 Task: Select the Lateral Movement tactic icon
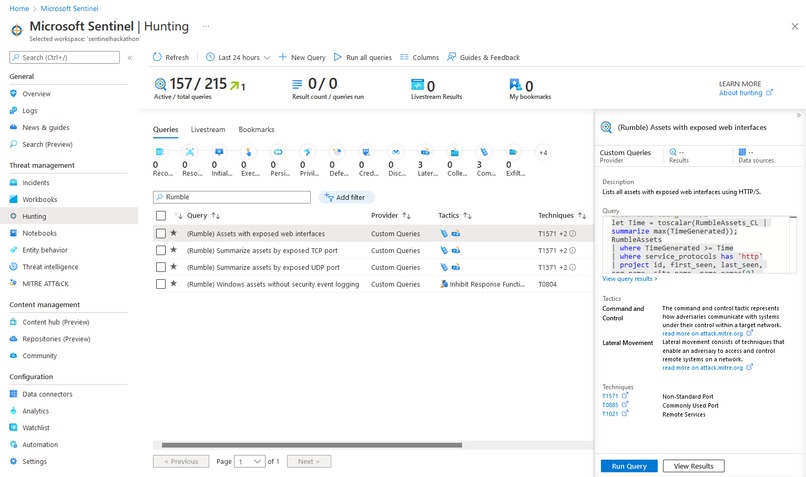425,152
